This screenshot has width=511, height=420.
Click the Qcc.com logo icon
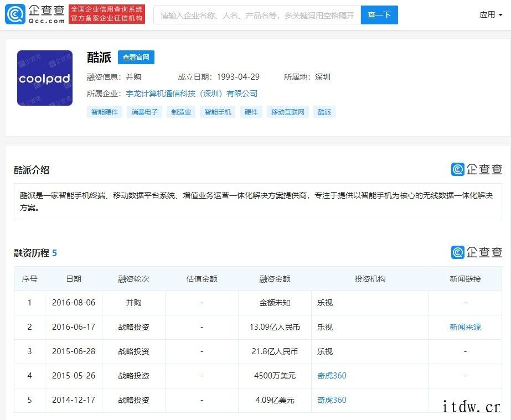(15, 14)
